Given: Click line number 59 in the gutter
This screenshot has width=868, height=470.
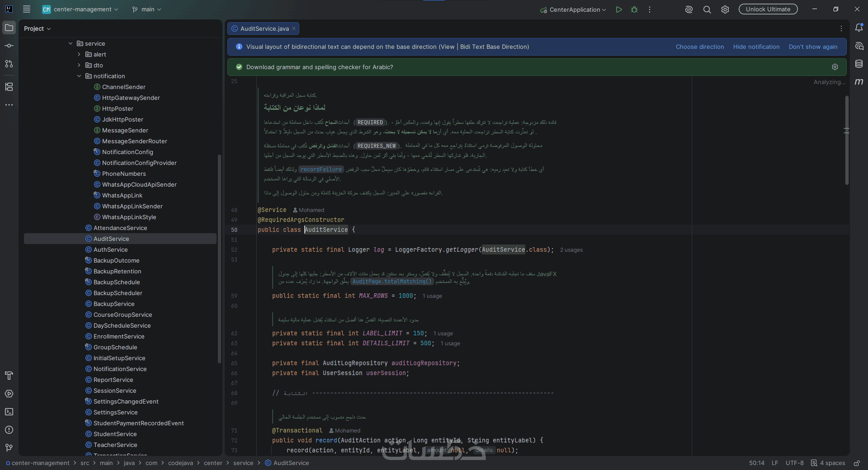Looking at the screenshot, I should (234, 296).
